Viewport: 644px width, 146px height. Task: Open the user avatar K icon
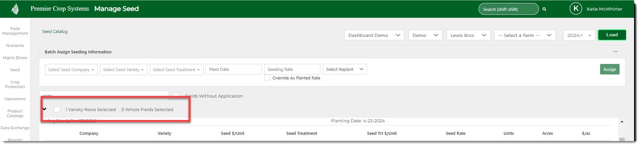(576, 9)
